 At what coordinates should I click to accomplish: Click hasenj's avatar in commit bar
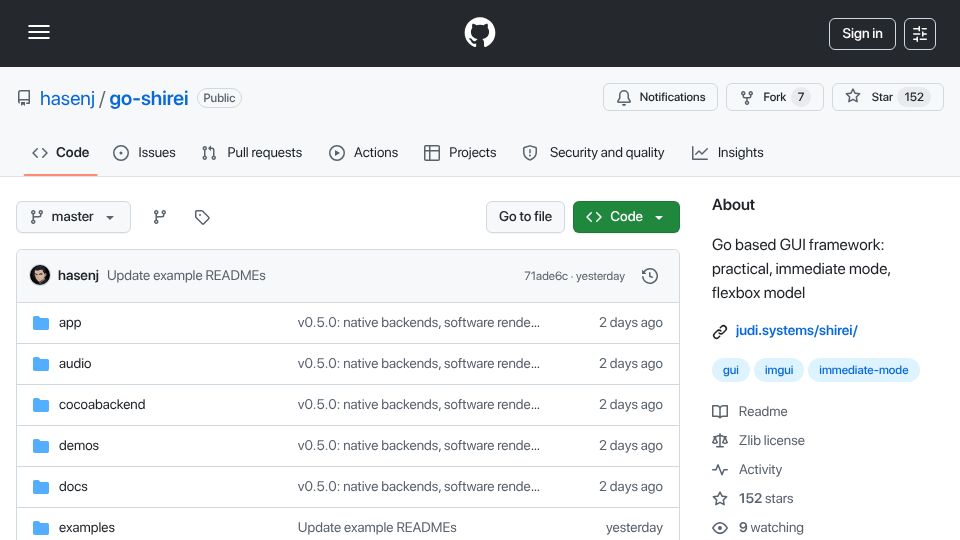point(40,276)
